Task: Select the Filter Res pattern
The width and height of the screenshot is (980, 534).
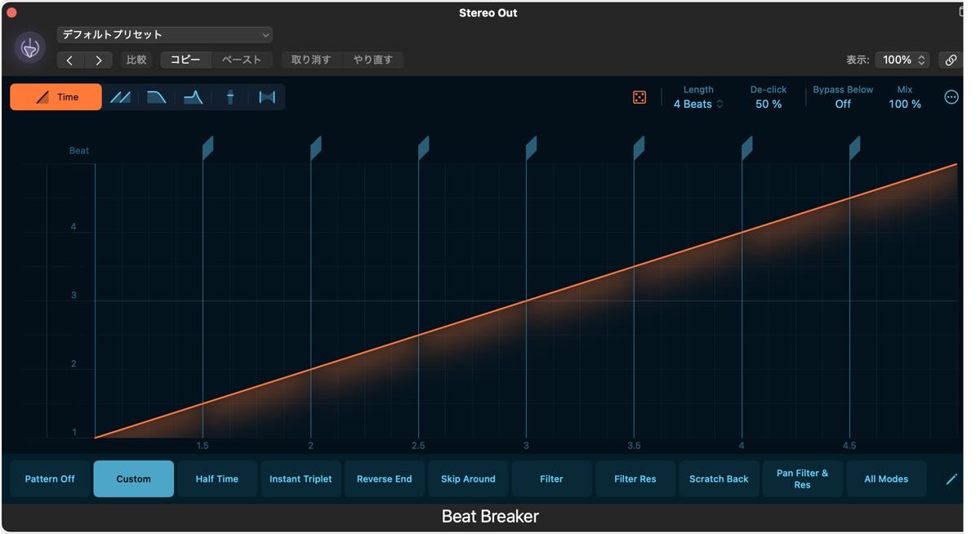Action: [x=635, y=479]
